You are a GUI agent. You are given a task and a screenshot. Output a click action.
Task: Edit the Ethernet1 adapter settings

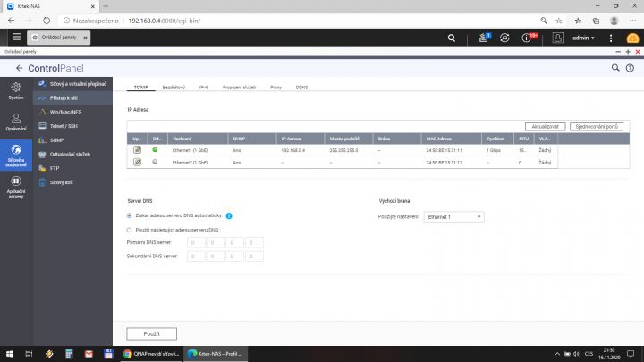(x=137, y=150)
